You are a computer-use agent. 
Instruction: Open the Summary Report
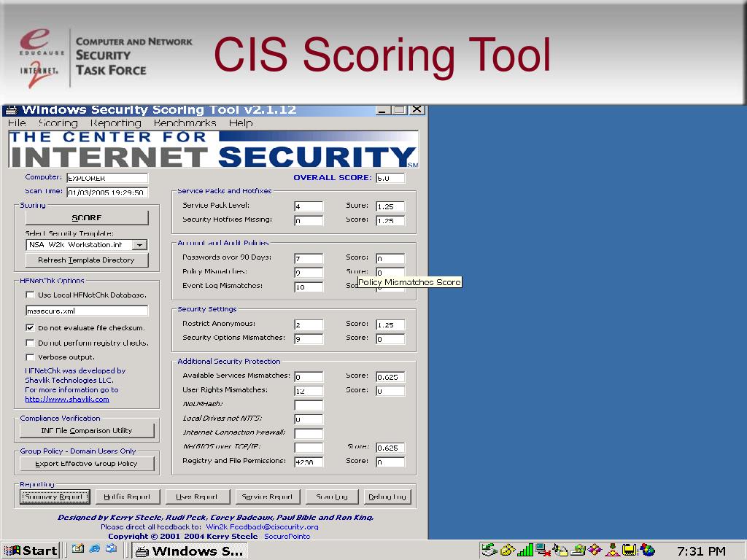(54, 497)
